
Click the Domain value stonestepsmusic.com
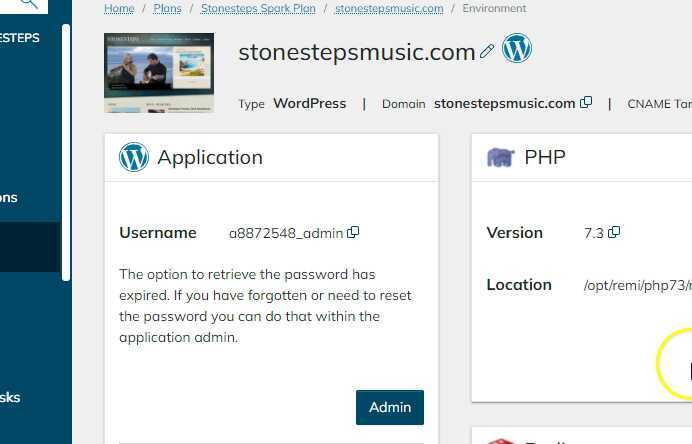tap(504, 103)
